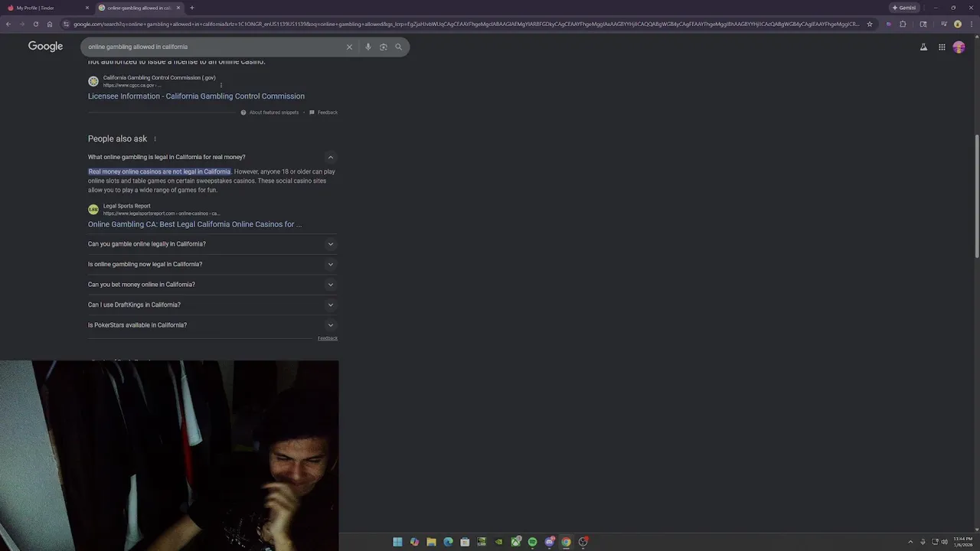Open Search Labs flask icon
The image size is (980, 551).
coord(923,47)
